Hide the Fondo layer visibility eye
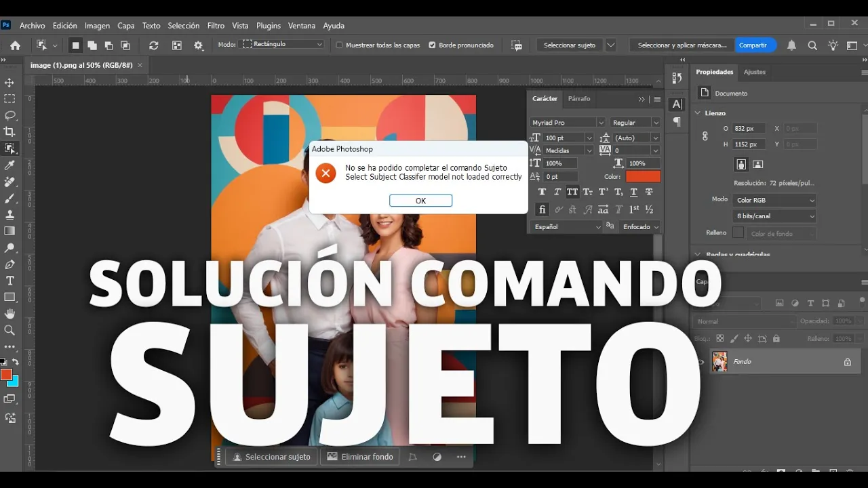 (x=701, y=362)
